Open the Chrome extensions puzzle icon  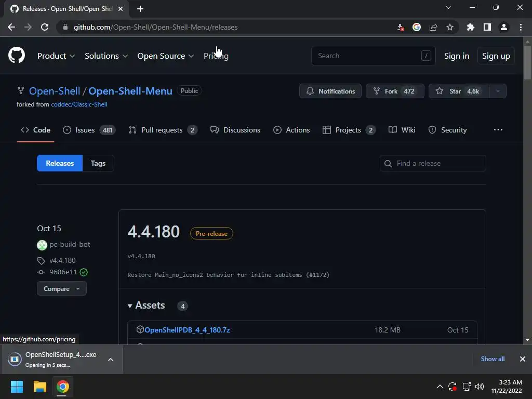click(470, 27)
